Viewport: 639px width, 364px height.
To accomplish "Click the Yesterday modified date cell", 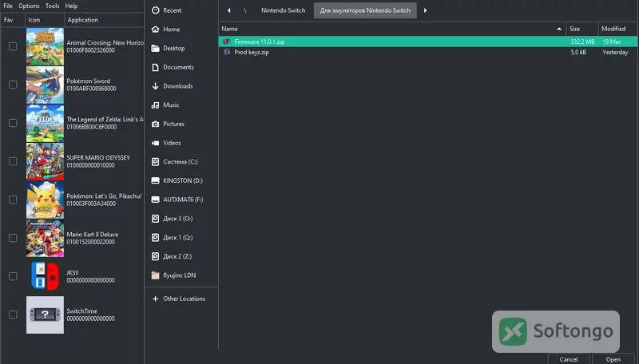I will 615,52.
